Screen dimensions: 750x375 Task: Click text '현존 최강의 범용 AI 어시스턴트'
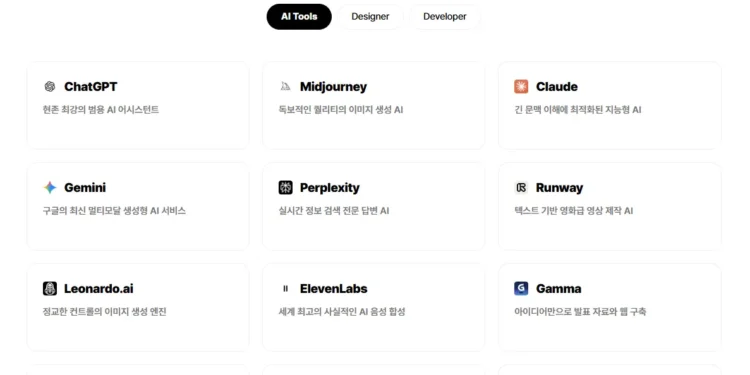tap(101, 110)
